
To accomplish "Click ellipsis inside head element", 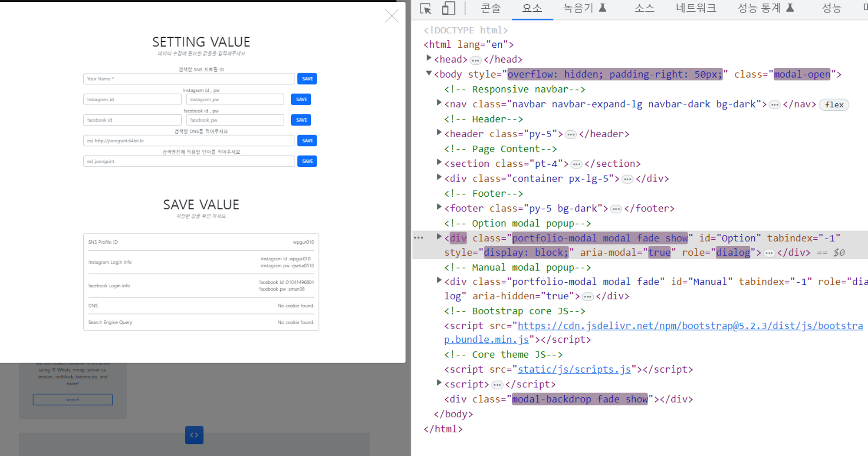I will [476, 60].
